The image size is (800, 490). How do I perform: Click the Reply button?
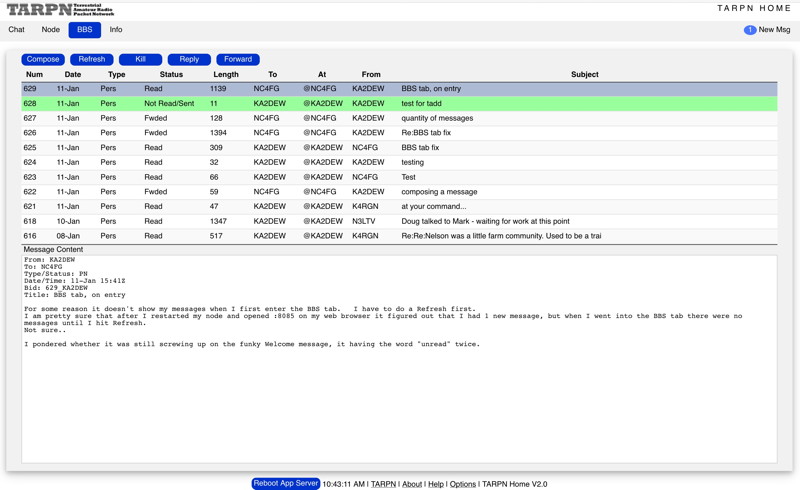tap(189, 59)
